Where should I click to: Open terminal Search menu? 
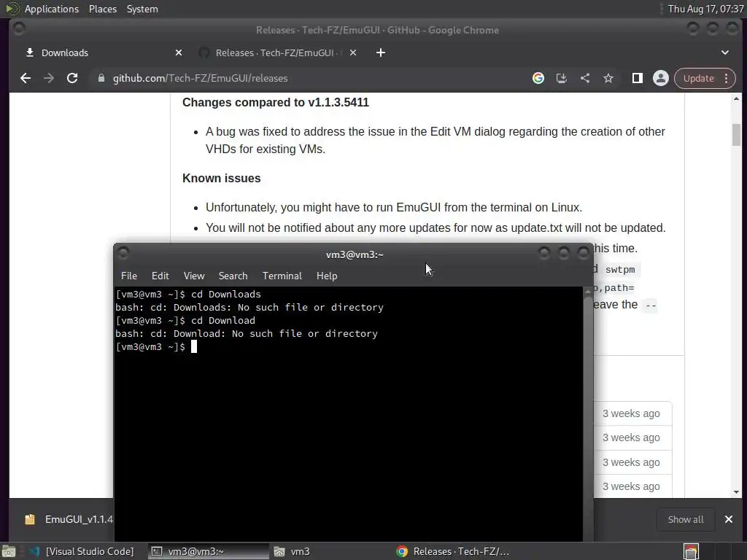click(x=233, y=276)
